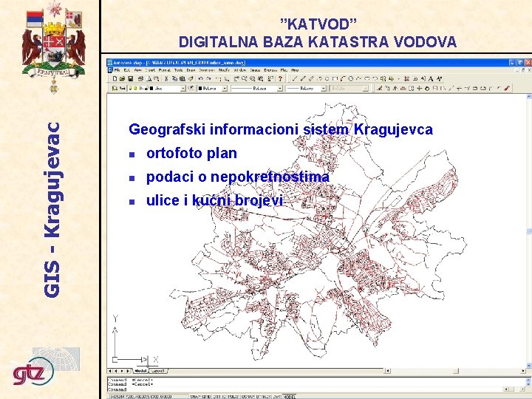The height and width of the screenshot is (399, 532).
Task: Toggle GRID in the status bar
Action: tap(207, 397)
